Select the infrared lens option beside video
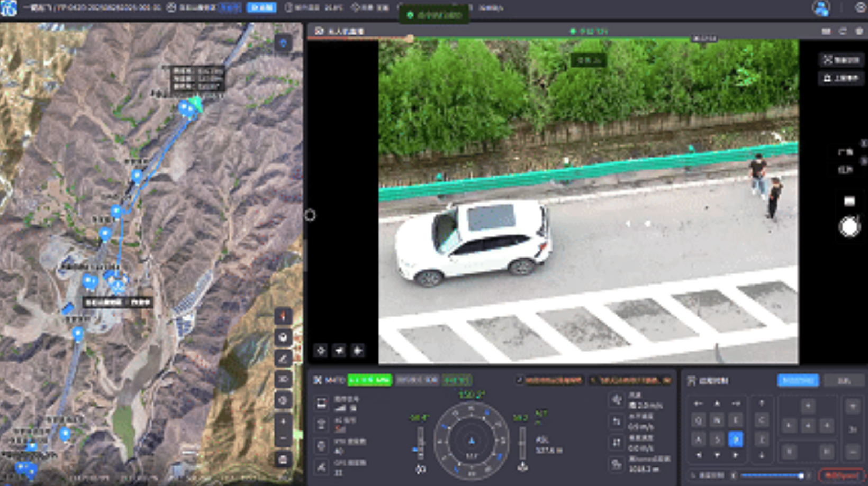The height and width of the screenshot is (486, 868). pyautogui.click(x=845, y=170)
